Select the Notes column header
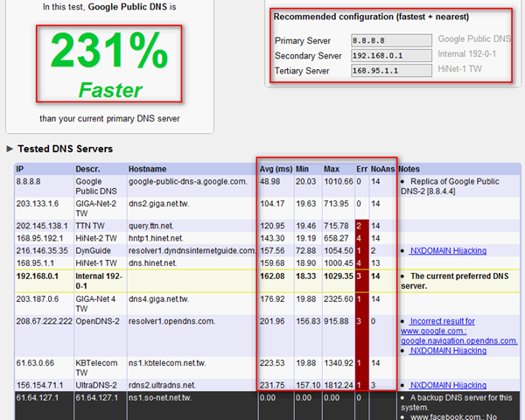 point(409,168)
